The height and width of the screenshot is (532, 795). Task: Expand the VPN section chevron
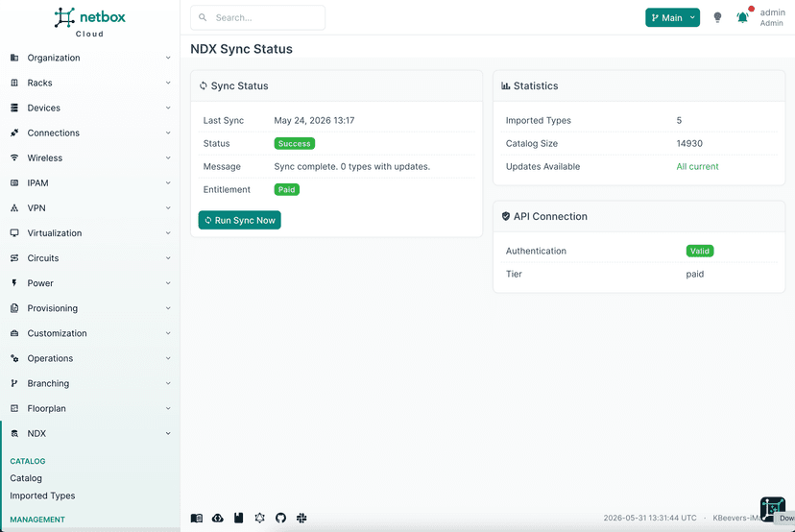pyautogui.click(x=168, y=208)
